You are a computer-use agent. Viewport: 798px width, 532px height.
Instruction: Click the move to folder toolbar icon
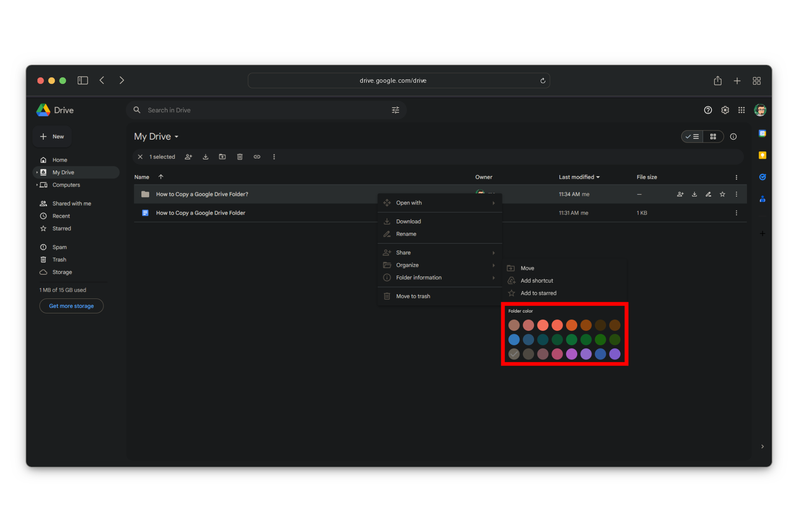coord(222,157)
